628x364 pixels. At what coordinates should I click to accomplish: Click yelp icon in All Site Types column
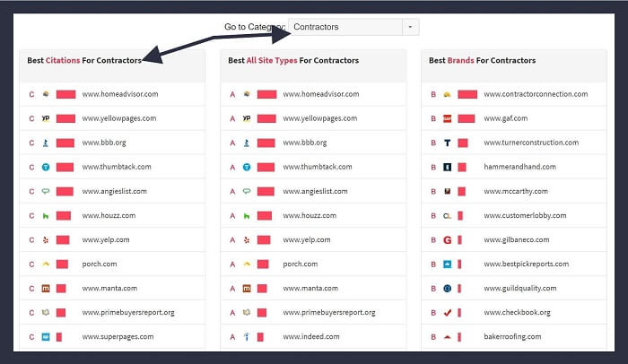click(247, 240)
